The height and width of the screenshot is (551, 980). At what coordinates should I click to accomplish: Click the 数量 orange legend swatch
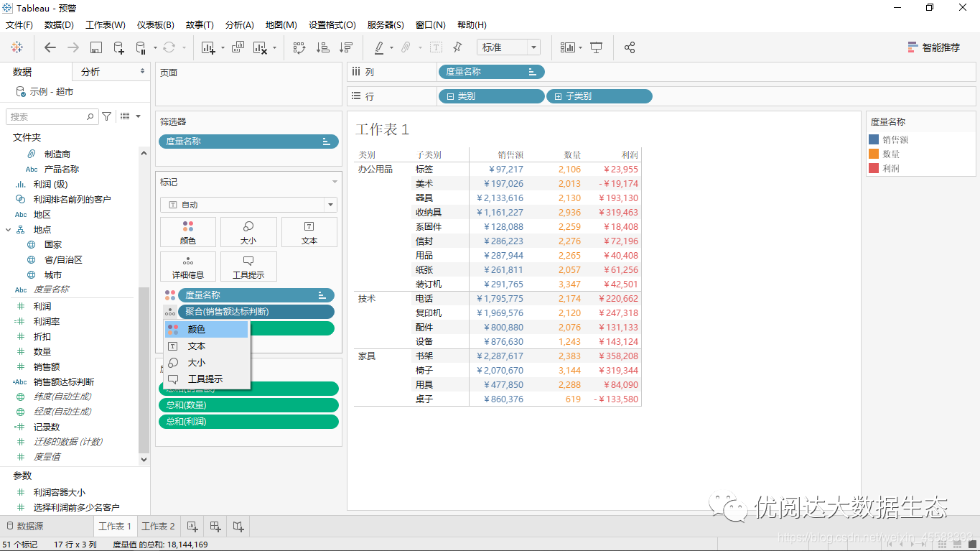[x=874, y=154]
